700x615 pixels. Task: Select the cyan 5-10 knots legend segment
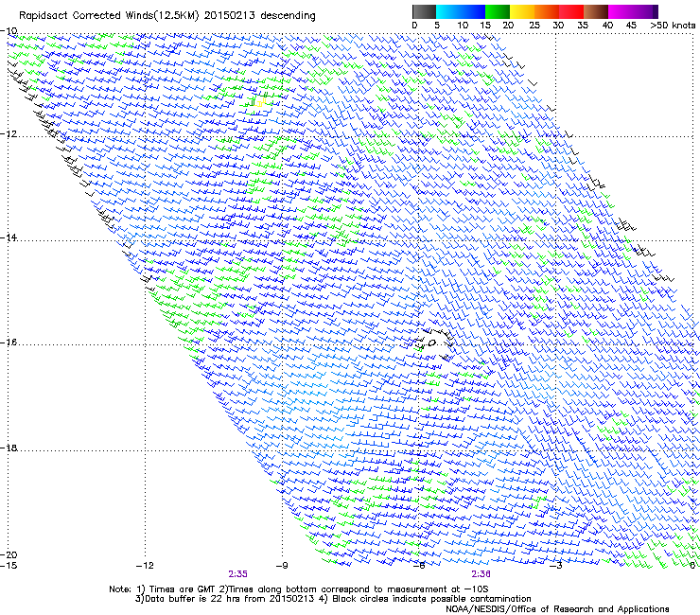(x=448, y=11)
